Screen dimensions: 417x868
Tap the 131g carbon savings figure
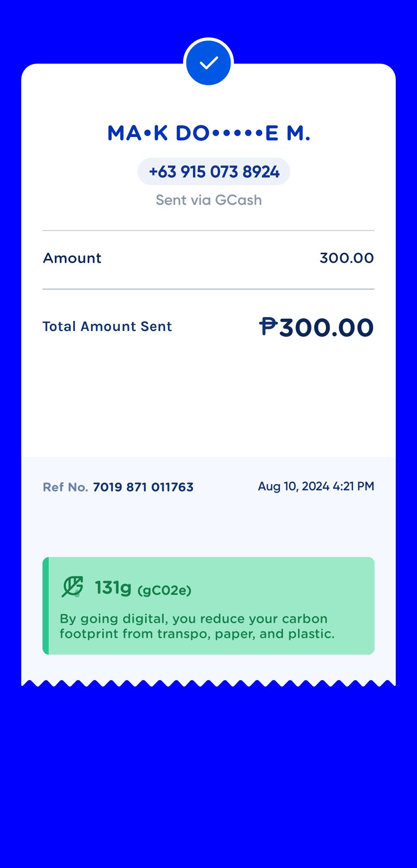(113, 588)
